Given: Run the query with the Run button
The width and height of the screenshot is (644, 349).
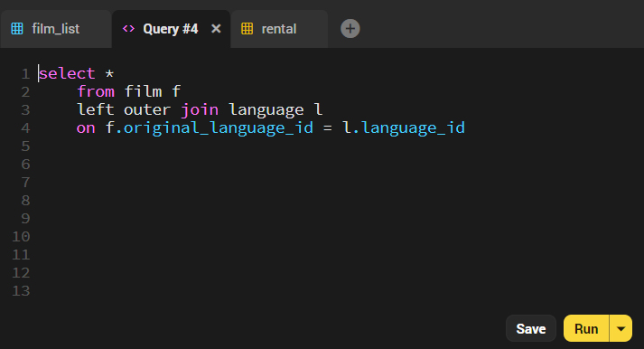Looking at the screenshot, I should point(586,328).
